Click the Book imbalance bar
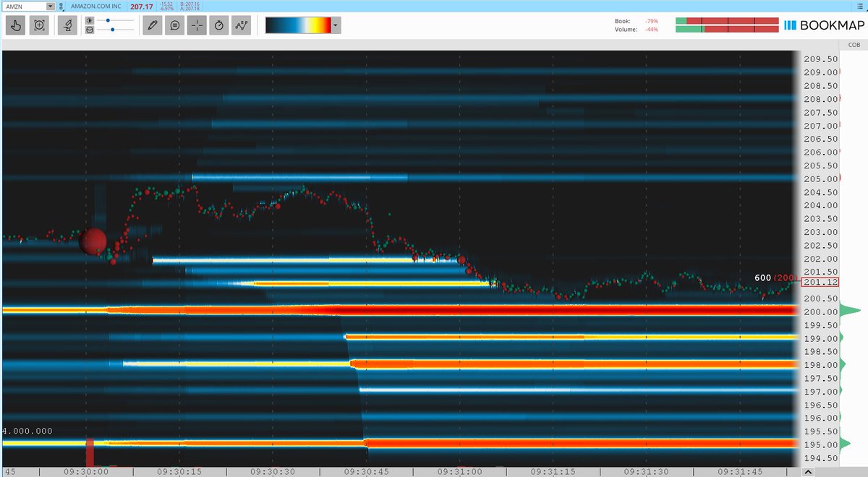The height and width of the screenshot is (477, 868). (x=726, y=21)
